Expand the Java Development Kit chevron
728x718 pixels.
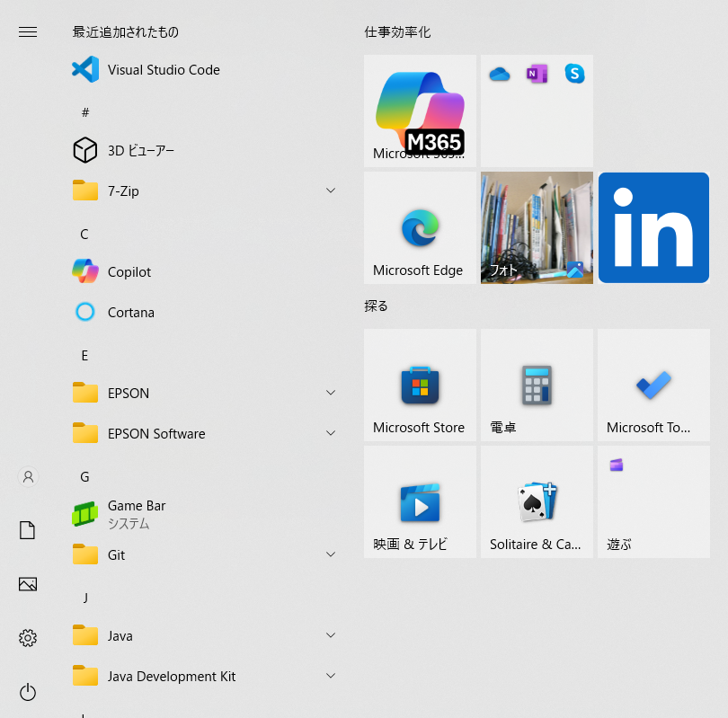tap(331, 675)
